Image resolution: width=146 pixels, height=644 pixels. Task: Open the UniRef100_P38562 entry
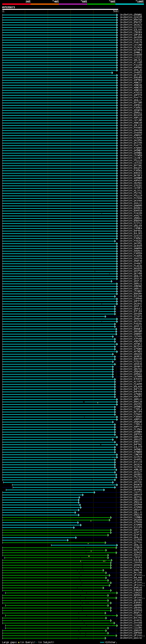pos(131,108)
